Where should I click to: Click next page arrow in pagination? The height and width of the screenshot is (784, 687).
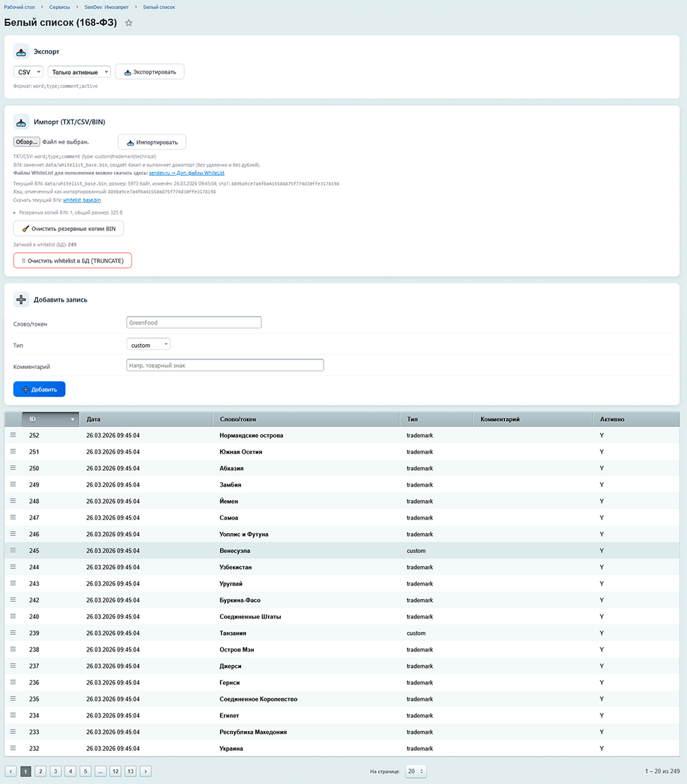pyautogui.click(x=146, y=772)
